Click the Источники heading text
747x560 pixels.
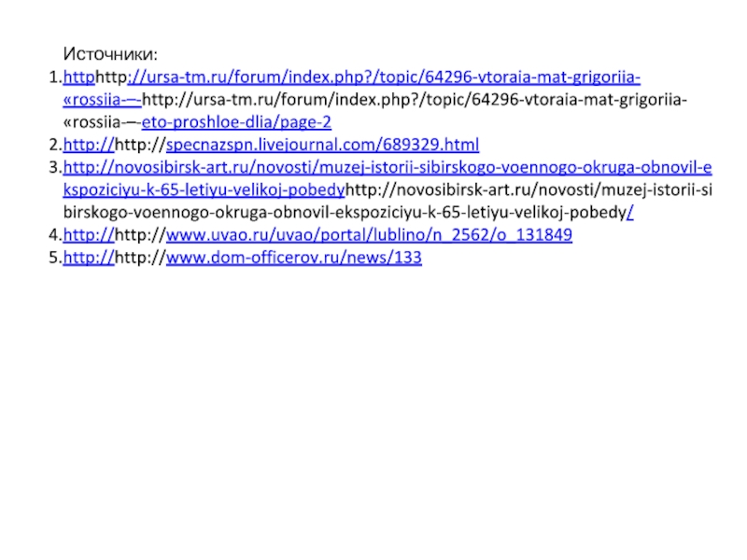tap(110, 54)
